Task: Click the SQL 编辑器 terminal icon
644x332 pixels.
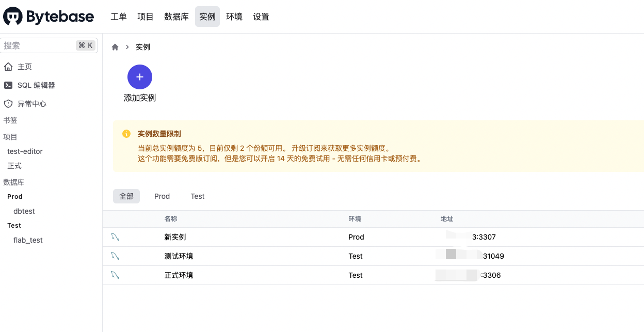Action: click(8, 85)
